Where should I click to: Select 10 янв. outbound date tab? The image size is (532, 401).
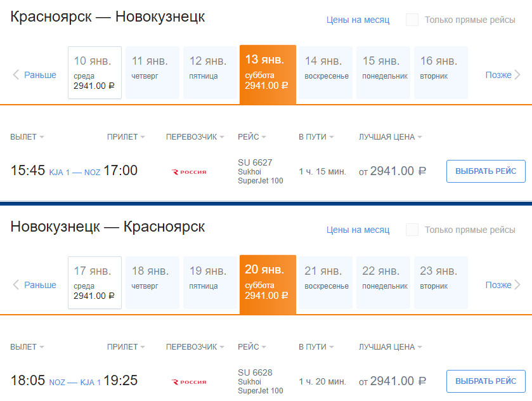pos(94,72)
